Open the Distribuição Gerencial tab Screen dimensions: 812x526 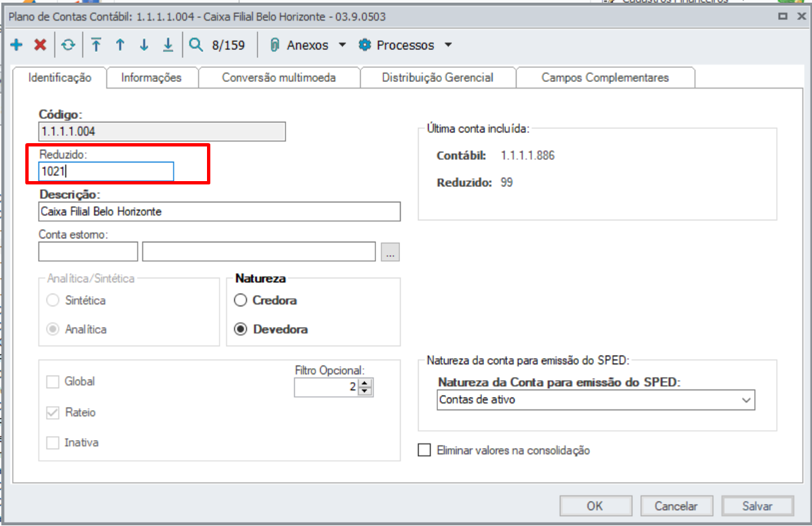click(x=437, y=77)
